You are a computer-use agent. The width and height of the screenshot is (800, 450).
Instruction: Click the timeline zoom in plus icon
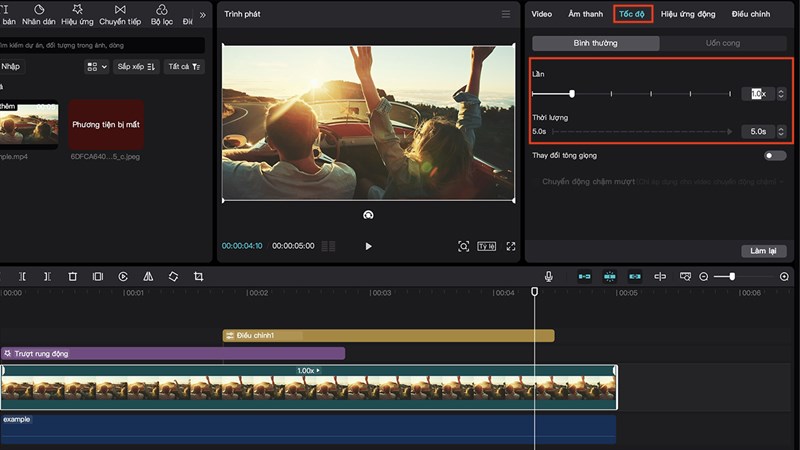pyautogui.click(x=784, y=276)
